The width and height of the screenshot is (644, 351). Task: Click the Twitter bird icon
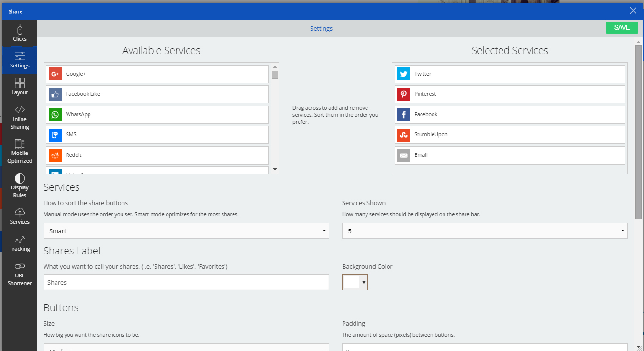click(403, 74)
